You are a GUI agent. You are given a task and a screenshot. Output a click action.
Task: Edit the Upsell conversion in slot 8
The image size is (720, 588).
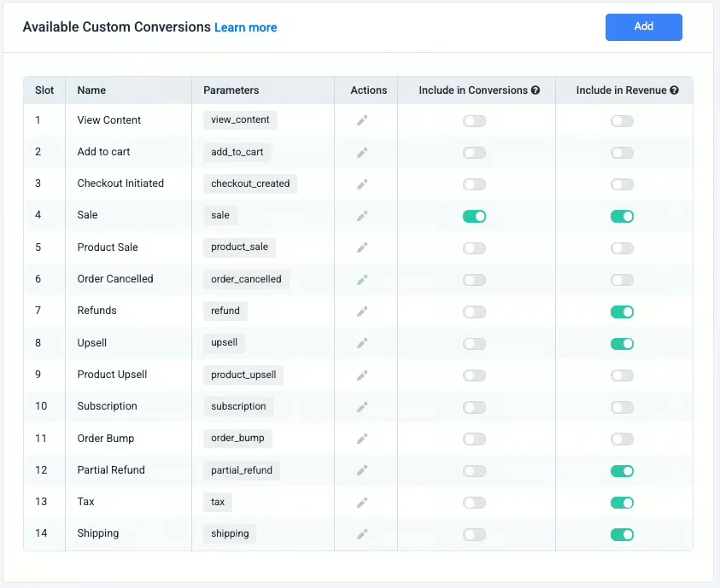[x=362, y=344]
